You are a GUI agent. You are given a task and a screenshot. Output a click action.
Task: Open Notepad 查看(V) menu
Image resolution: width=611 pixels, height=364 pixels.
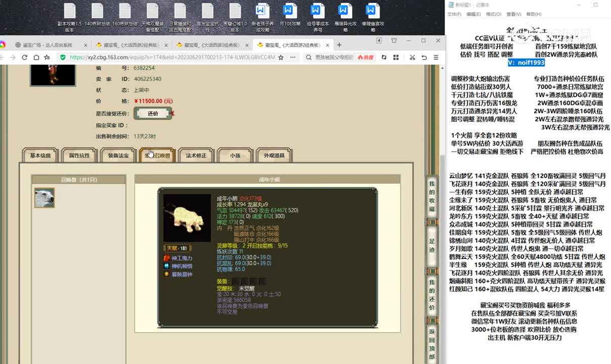(513, 14)
